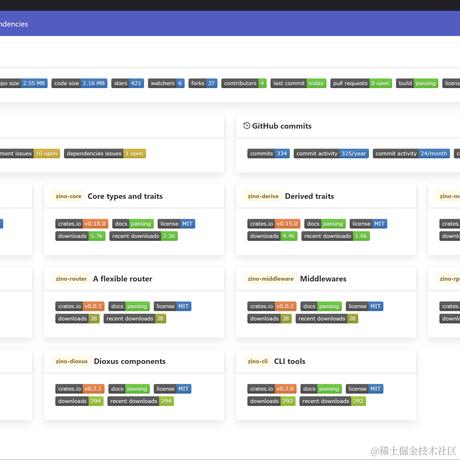Open the watchers badge
Viewport: 460px width, 460px height.
click(x=166, y=83)
